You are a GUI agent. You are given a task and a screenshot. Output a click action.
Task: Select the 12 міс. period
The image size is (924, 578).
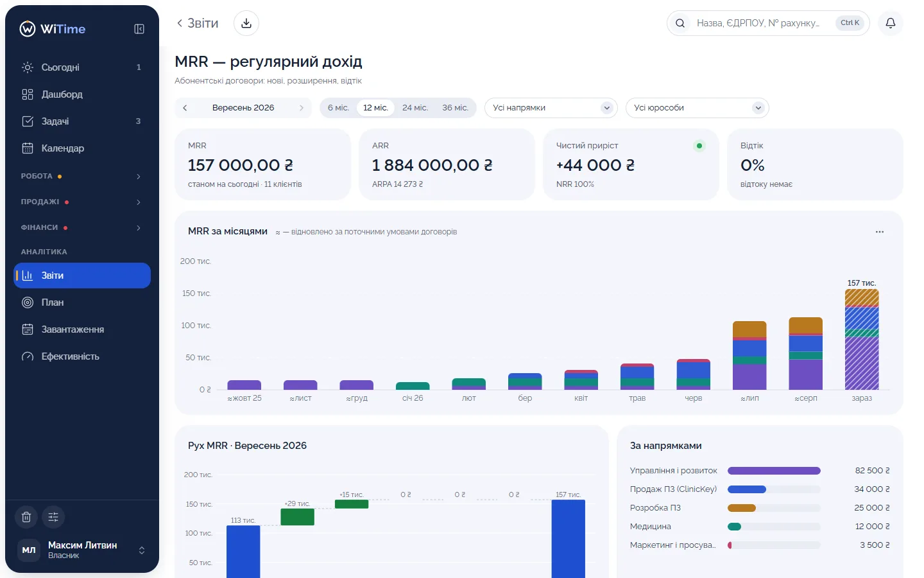[375, 108]
